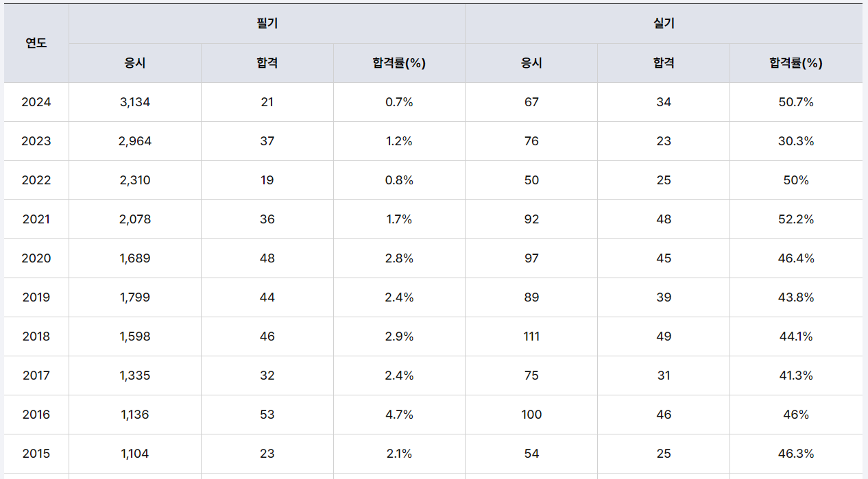Click the 1,335 cell in 2017 row
868x479 pixels.
tap(135, 376)
